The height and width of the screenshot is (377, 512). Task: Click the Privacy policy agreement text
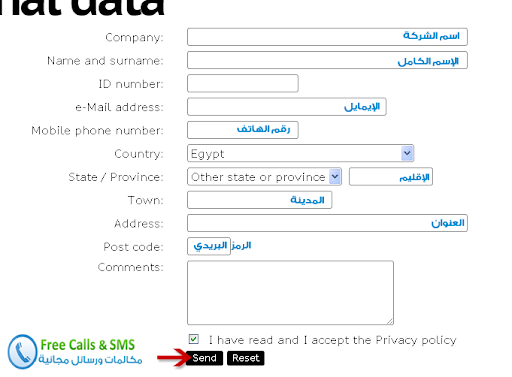[x=332, y=340]
